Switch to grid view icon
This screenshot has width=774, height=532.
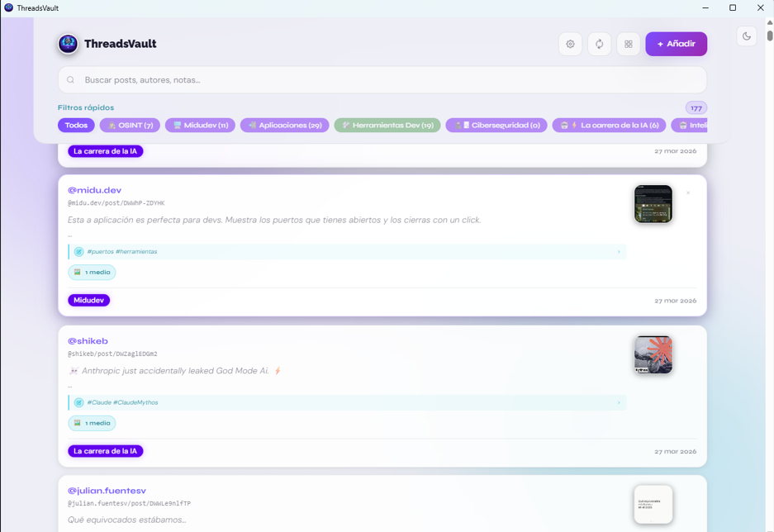(x=629, y=44)
